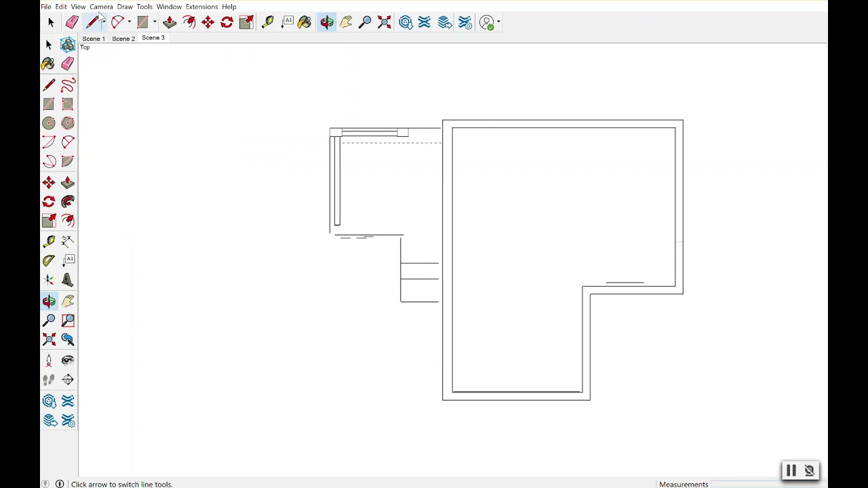This screenshot has width=868, height=488.
Task: Toggle the Orbit tool in top toolbar
Action: pos(327,22)
